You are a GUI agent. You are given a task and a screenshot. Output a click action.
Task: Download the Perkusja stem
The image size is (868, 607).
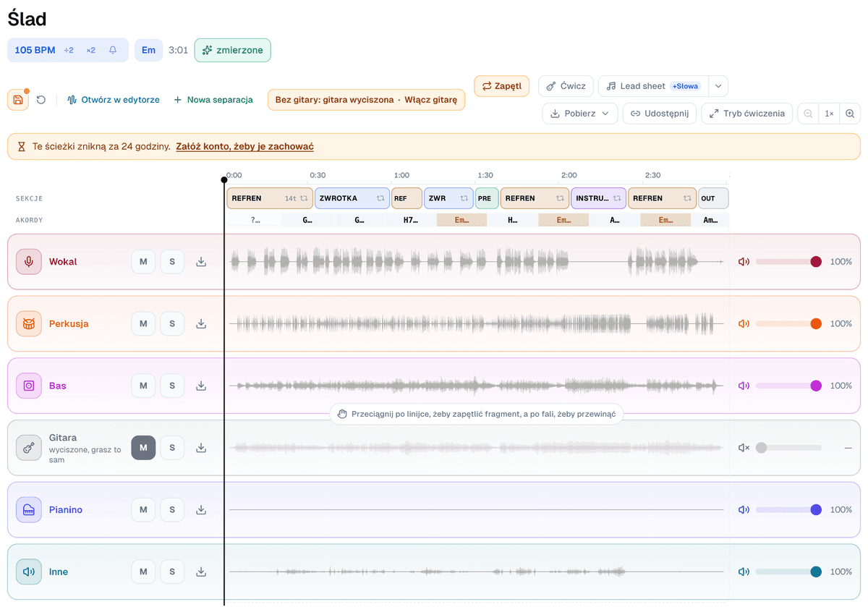coord(201,324)
